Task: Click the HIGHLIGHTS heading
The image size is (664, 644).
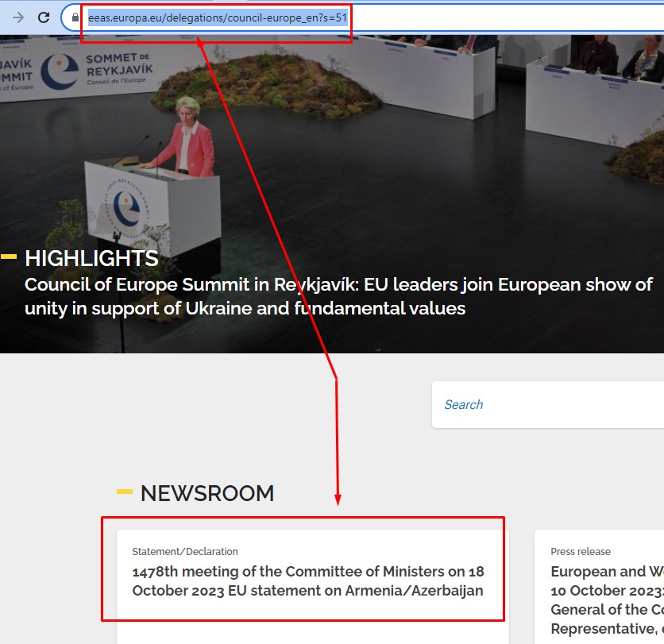Action: [91, 258]
